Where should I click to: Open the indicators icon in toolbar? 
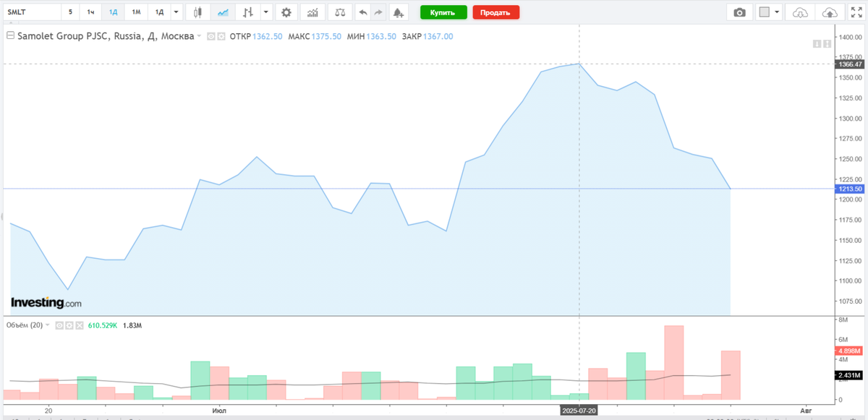tap(312, 12)
